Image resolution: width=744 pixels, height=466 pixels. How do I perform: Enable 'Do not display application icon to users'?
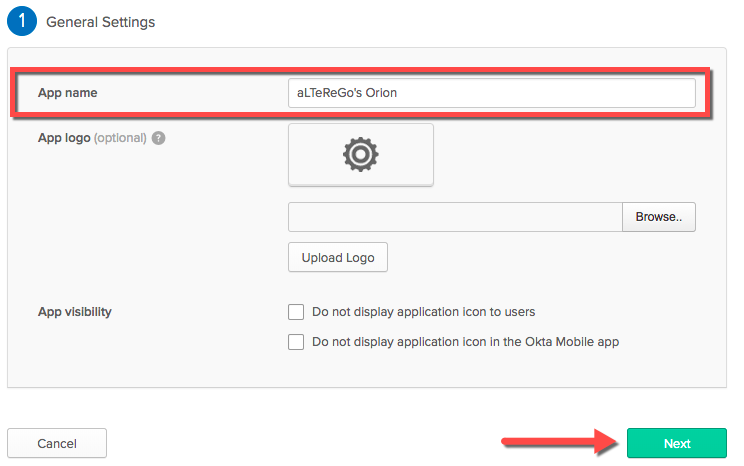pyautogui.click(x=296, y=312)
